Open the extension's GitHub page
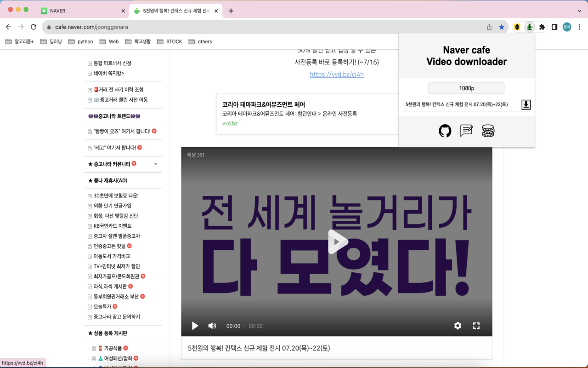Viewport: 588px width, 368px height. 445,131
